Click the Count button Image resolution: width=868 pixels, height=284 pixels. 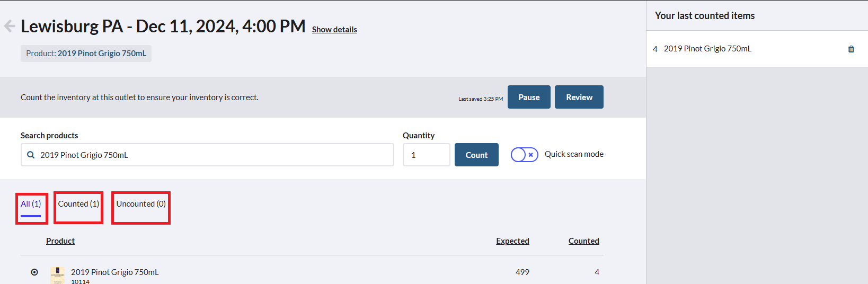coord(476,155)
